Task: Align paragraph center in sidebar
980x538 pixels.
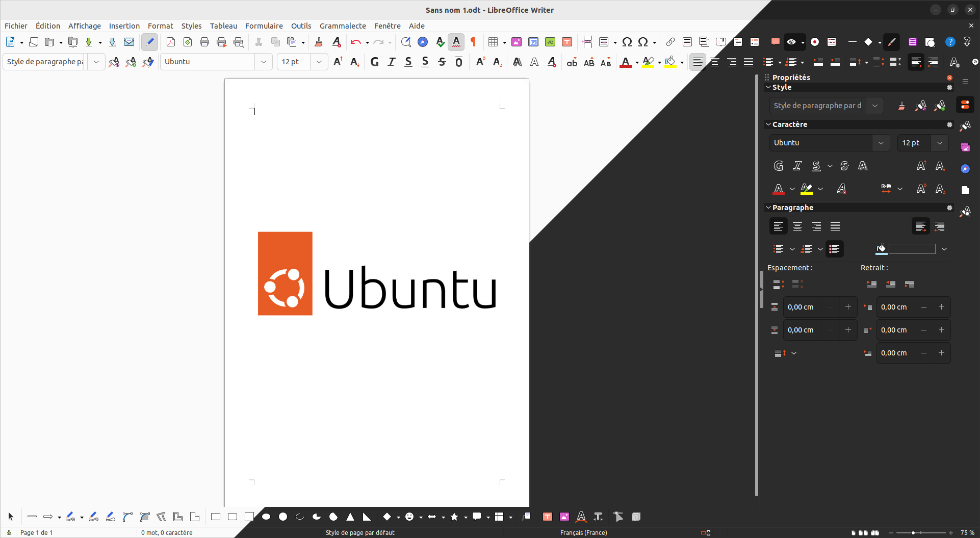Action: [797, 226]
